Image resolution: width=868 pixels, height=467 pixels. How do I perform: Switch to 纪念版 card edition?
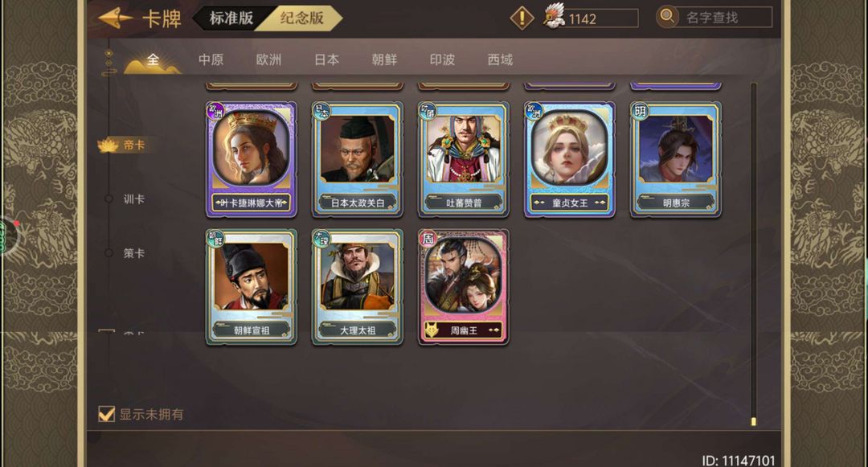coord(301,18)
